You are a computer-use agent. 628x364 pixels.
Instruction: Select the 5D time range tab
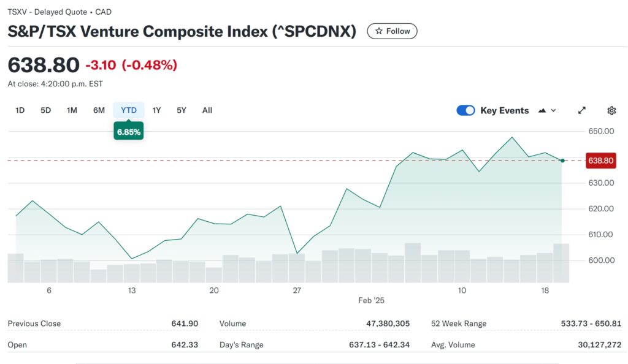coord(45,110)
